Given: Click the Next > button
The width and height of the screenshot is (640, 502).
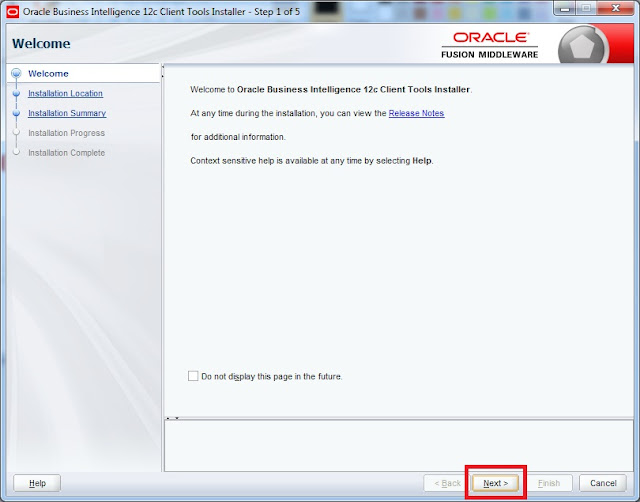Looking at the screenshot, I should click(496, 483).
